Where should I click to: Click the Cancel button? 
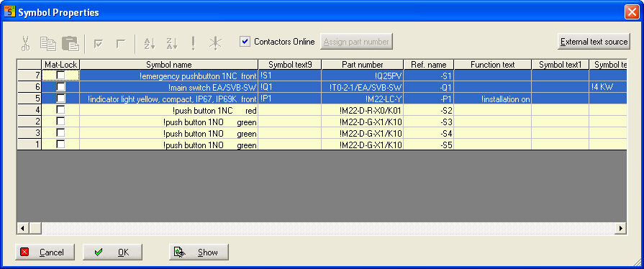click(45, 252)
